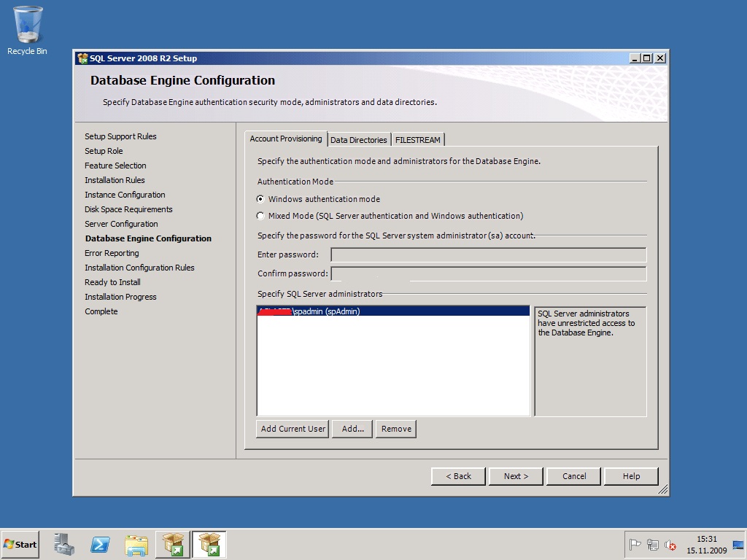Click the Show Desktop icon beside the clock
Viewport: 747px width, 560px height.
point(738,544)
